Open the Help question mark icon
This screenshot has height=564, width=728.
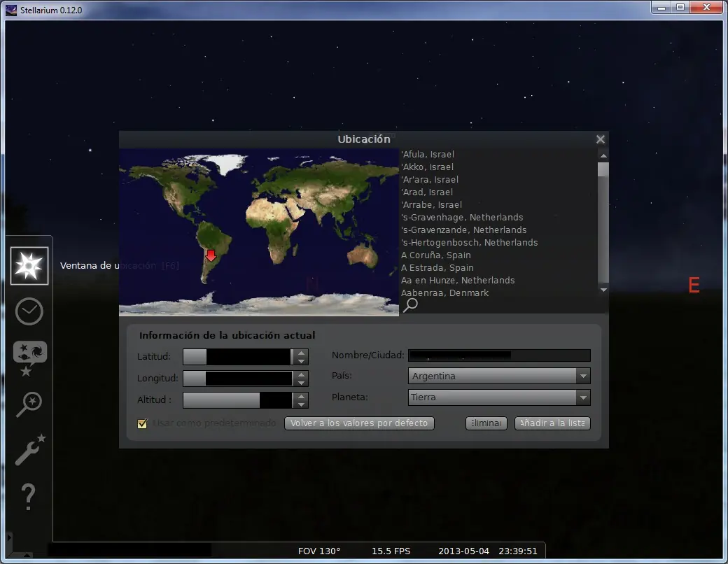tap(28, 497)
